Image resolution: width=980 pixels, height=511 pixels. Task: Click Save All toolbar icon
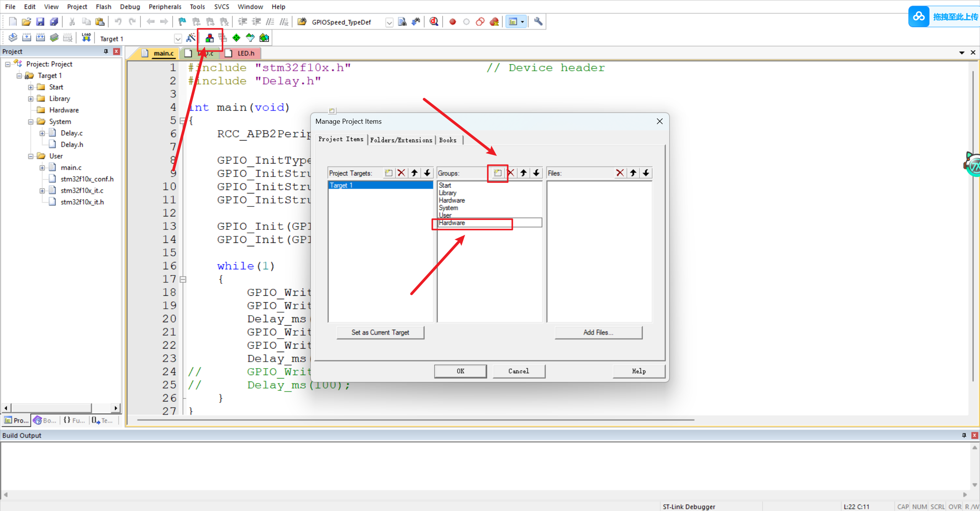(x=54, y=21)
